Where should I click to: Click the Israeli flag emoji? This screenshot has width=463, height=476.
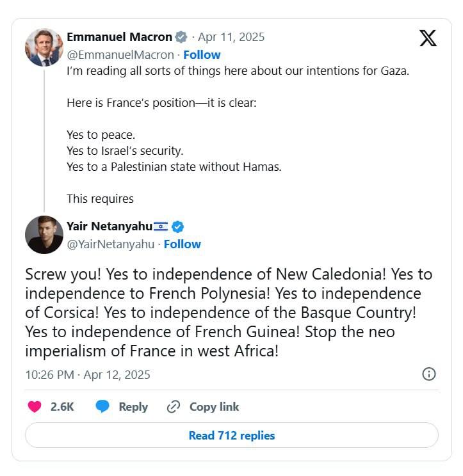(x=161, y=226)
